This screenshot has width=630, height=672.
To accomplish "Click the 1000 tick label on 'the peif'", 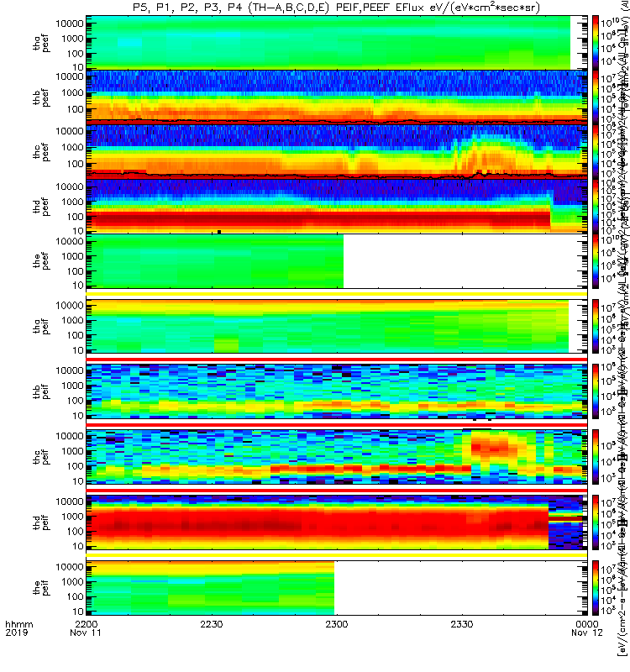I will [72, 581].
